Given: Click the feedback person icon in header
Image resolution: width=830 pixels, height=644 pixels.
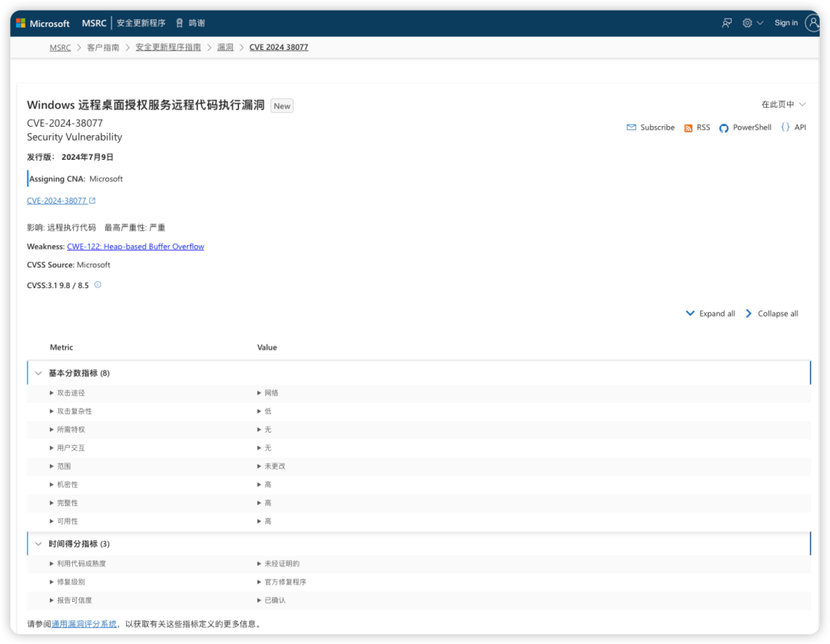Looking at the screenshot, I should pos(726,23).
